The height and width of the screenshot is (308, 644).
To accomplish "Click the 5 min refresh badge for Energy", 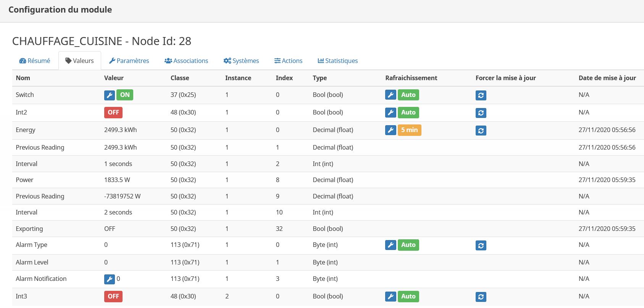I will [x=409, y=130].
